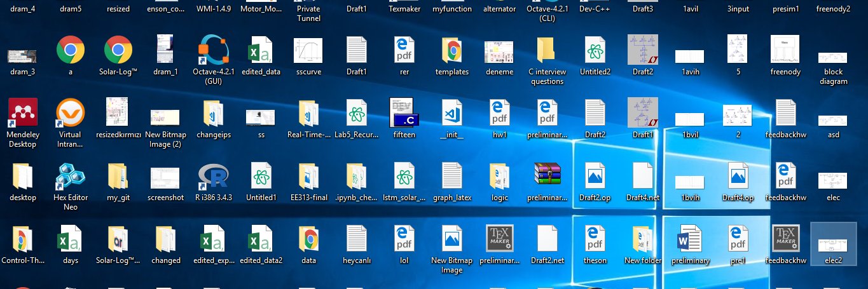Open fifteen C source file
Viewport: 868px width, 289px height.
click(x=404, y=114)
